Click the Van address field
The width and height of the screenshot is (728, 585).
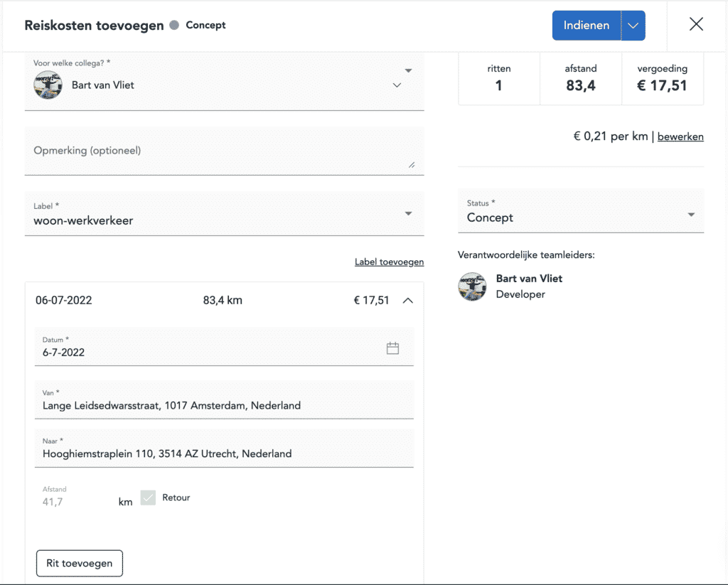pos(224,406)
